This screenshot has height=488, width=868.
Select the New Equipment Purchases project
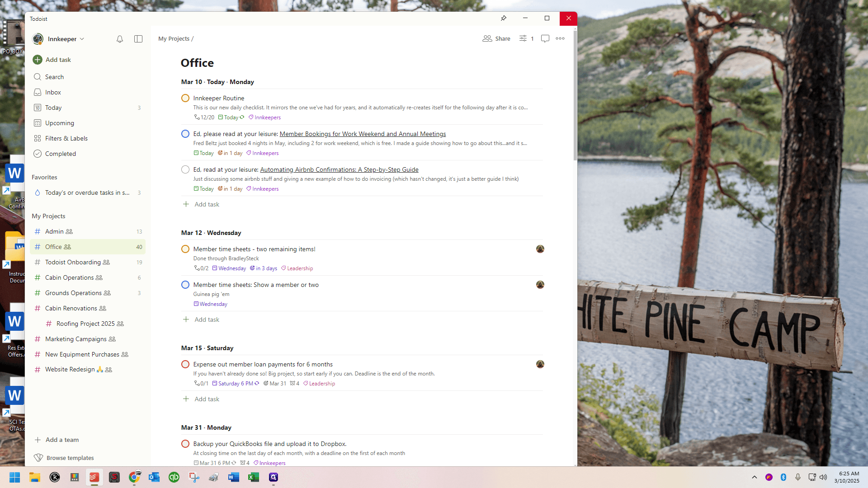(x=88, y=354)
